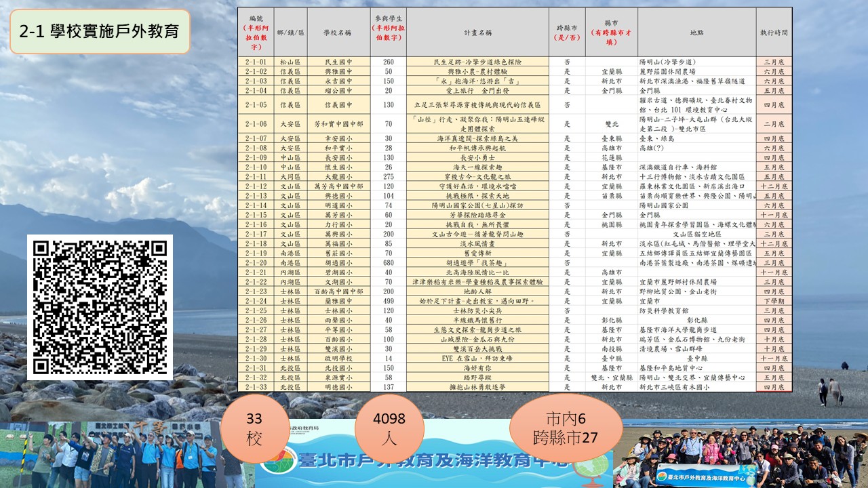Click the '地點' column header
Viewport: 868px width, 488px height.
click(x=696, y=32)
